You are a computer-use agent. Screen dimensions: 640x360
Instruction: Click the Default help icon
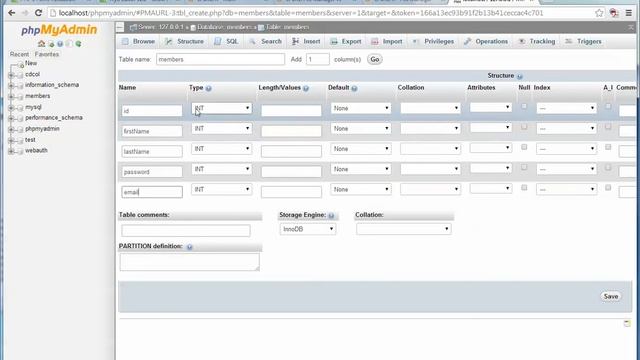354,88
